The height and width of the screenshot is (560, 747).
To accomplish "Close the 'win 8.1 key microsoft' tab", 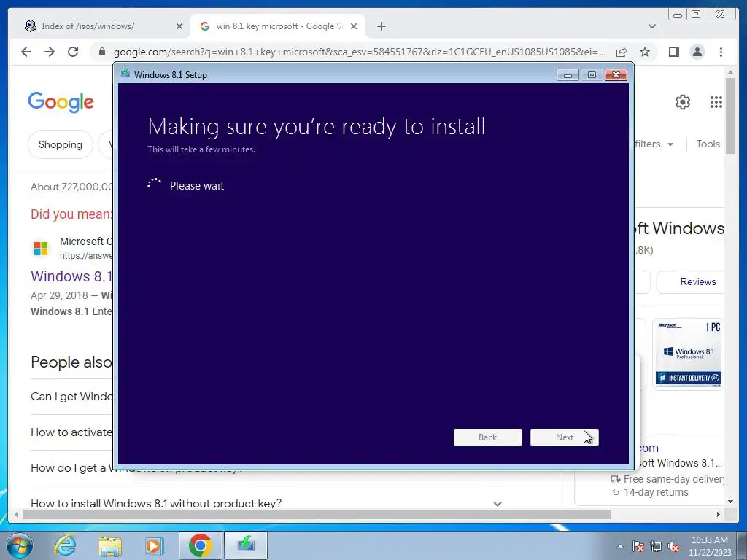I will [354, 26].
